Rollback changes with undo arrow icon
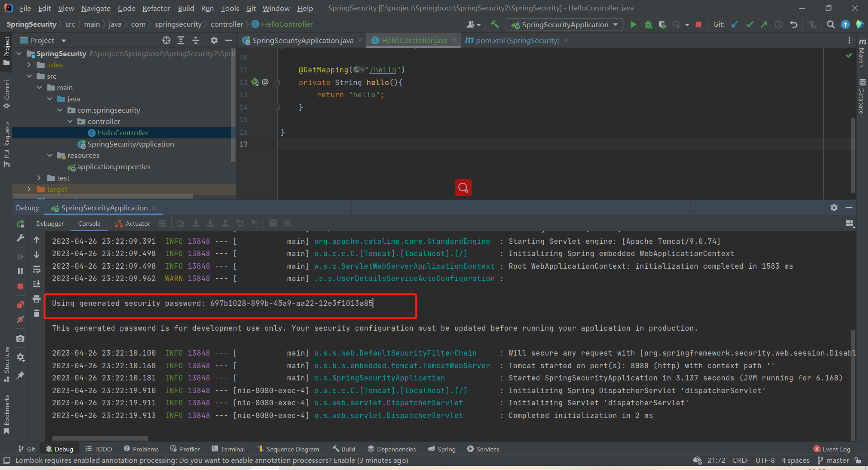Screen dimensions: 868x470 click(794, 24)
